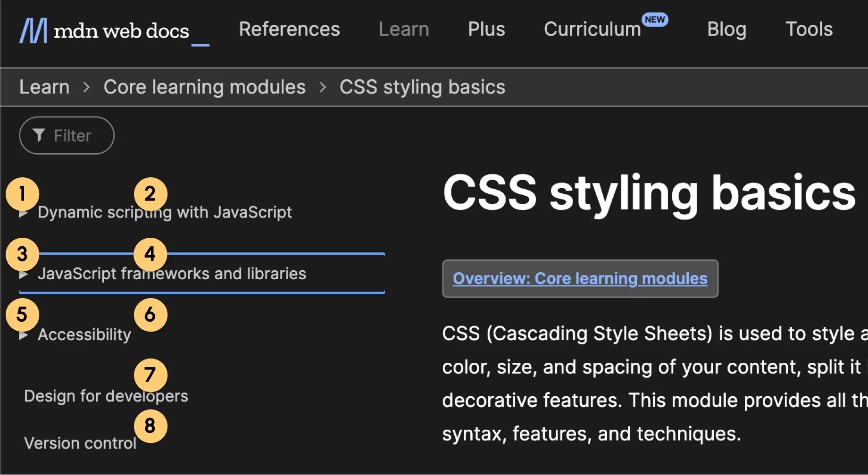This screenshot has width=868, height=475.
Task: Open the Blog link
Action: pos(726,29)
